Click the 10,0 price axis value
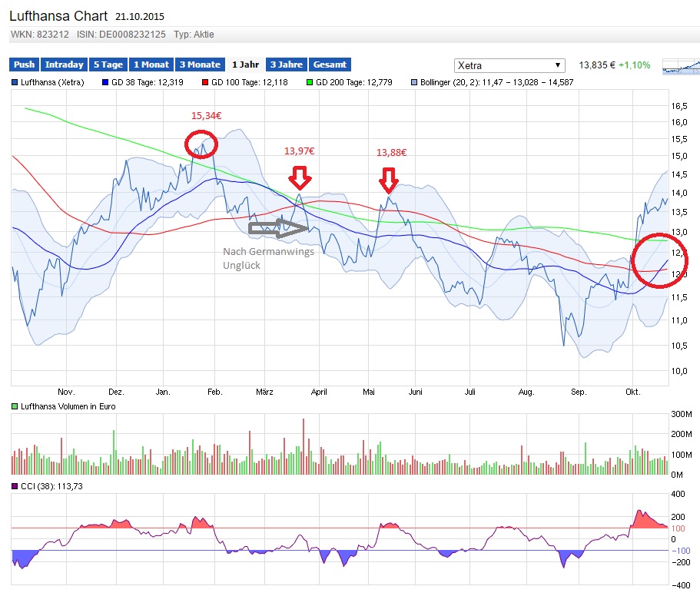 (x=679, y=371)
